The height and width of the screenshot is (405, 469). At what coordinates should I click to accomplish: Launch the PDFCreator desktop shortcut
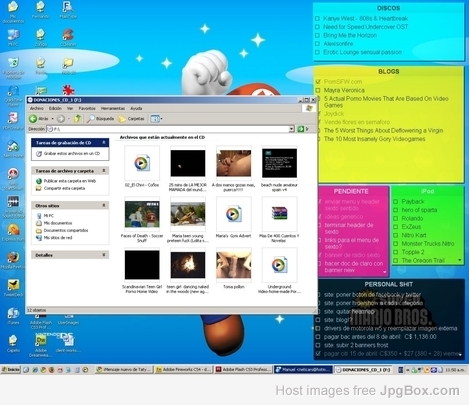click(13, 121)
